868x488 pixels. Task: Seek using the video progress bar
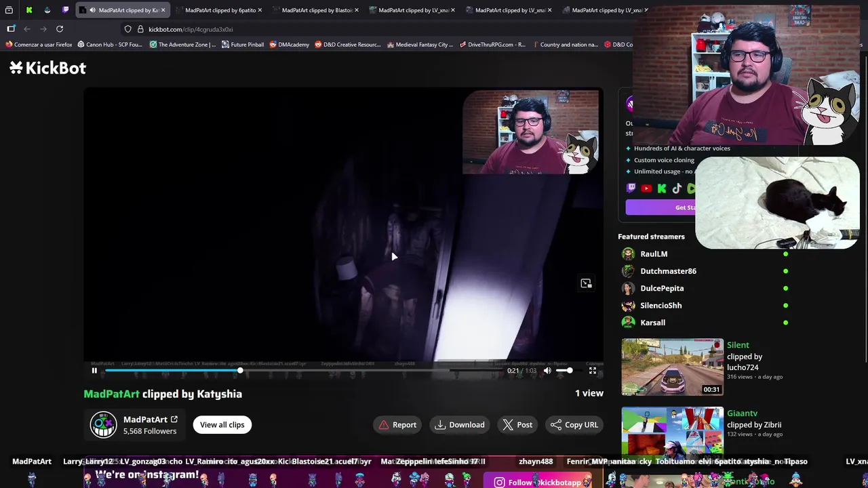tap(303, 371)
